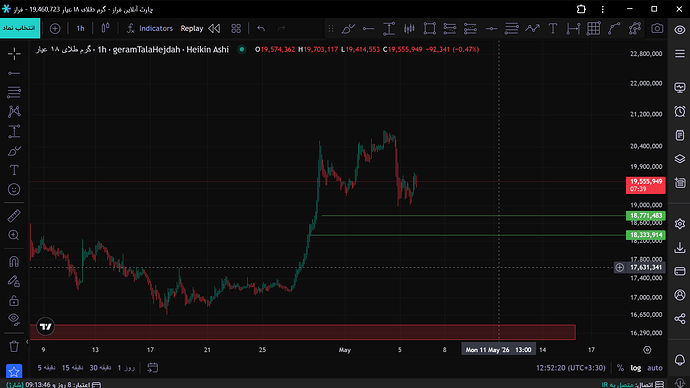Open the hamburger menu in right sidebar

pos(679,54)
